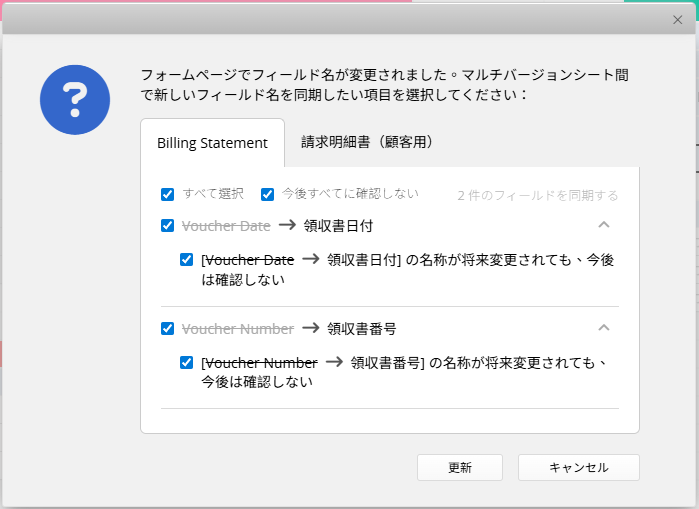
Task: Collapse the Voucher Date section chevron
Action: [x=604, y=225]
